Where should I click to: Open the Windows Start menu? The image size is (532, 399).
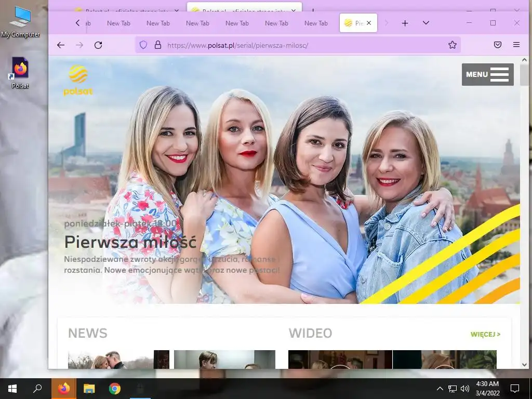coord(12,389)
